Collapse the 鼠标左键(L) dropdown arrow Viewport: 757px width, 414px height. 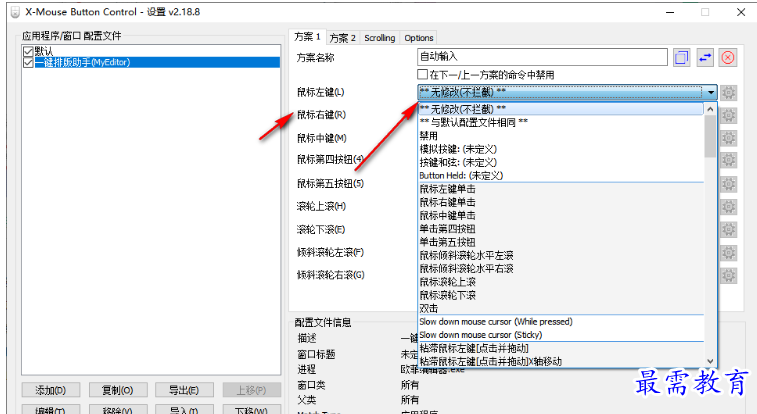(x=711, y=92)
